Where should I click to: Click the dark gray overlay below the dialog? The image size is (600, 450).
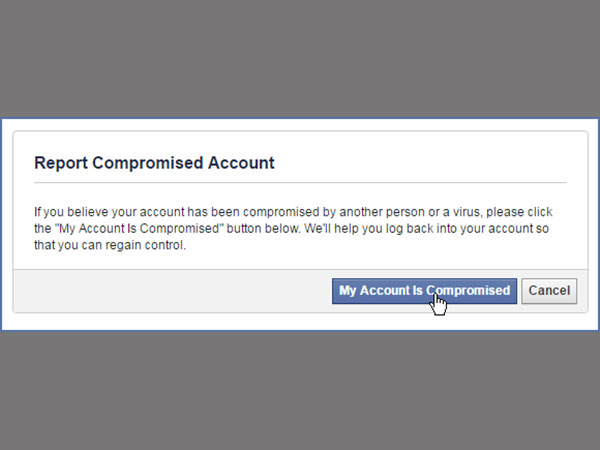click(300, 390)
